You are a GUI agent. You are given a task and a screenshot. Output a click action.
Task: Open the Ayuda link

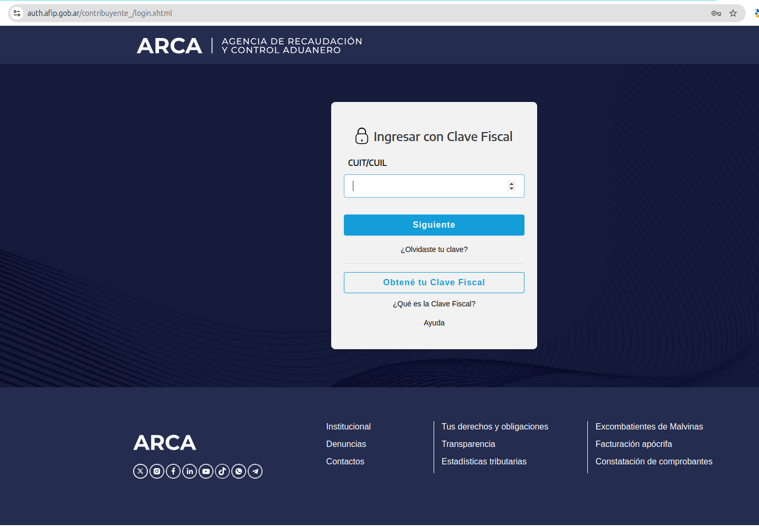(x=434, y=323)
